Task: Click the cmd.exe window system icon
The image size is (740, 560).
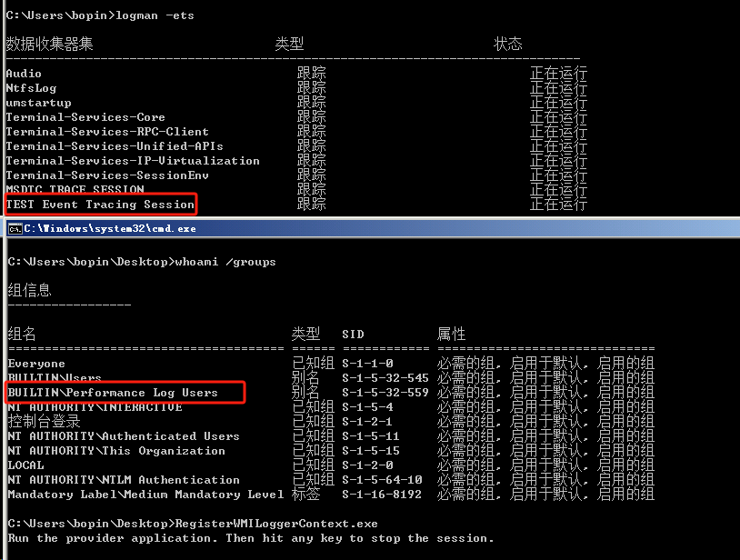Action: [x=15, y=228]
